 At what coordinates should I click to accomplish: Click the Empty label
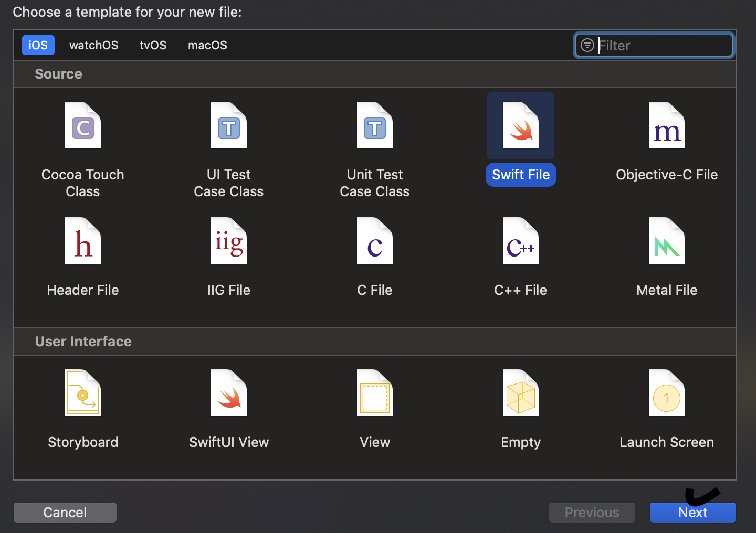pyautogui.click(x=521, y=442)
